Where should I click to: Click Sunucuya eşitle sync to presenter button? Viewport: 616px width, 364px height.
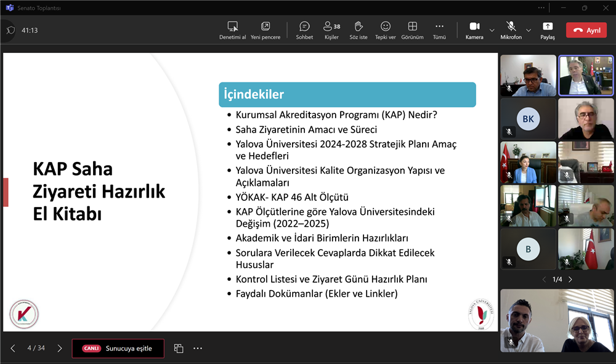point(118,348)
